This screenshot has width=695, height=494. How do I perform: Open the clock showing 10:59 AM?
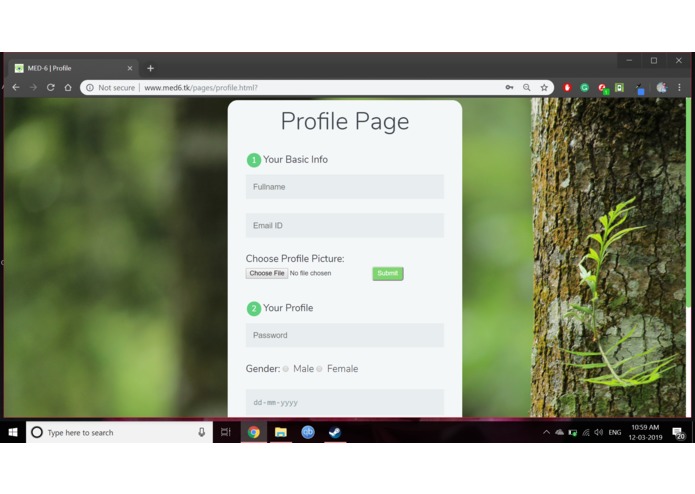point(645,432)
